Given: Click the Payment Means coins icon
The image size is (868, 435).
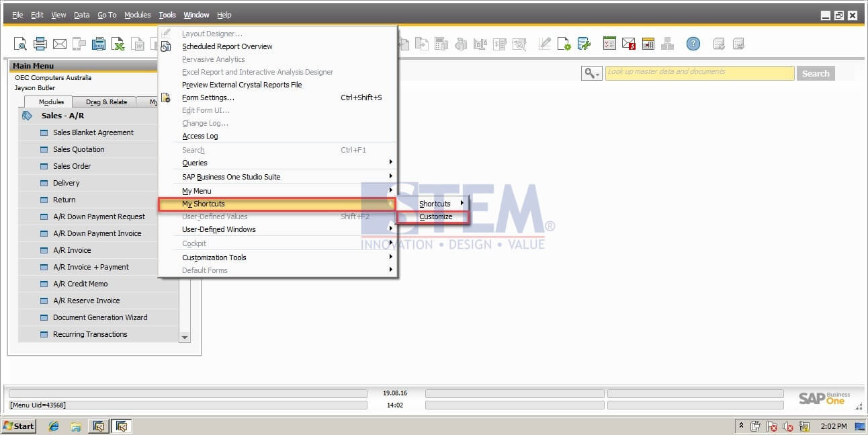Looking at the screenshot, I should (x=461, y=44).
